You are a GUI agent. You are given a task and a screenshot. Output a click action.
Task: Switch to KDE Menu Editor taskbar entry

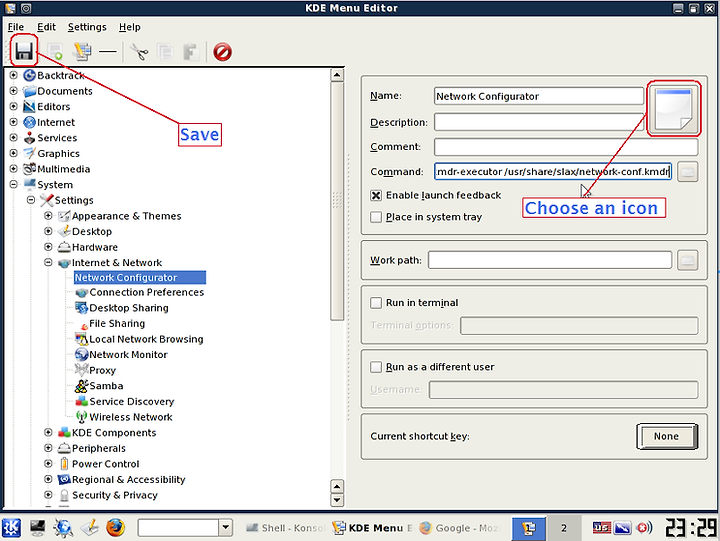(372, 528)
